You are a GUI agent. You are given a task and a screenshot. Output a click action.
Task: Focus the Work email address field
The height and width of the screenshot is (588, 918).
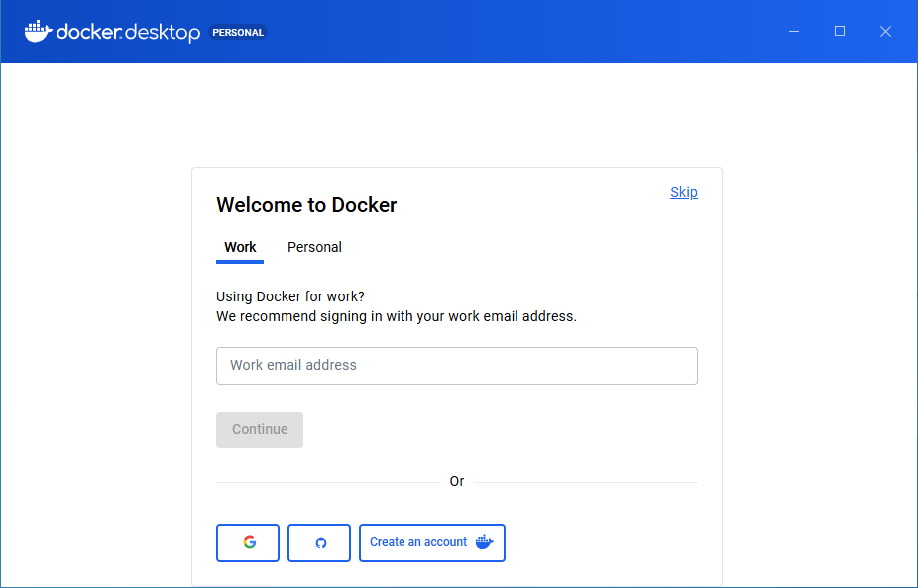[457, 366]
